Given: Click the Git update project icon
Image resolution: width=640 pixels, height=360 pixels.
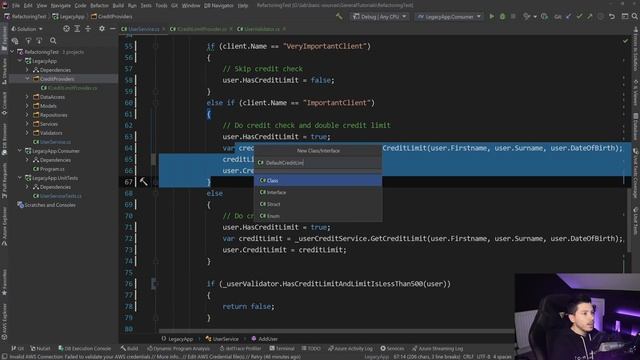Looking at the screenshot, I should tap(569, 16).
